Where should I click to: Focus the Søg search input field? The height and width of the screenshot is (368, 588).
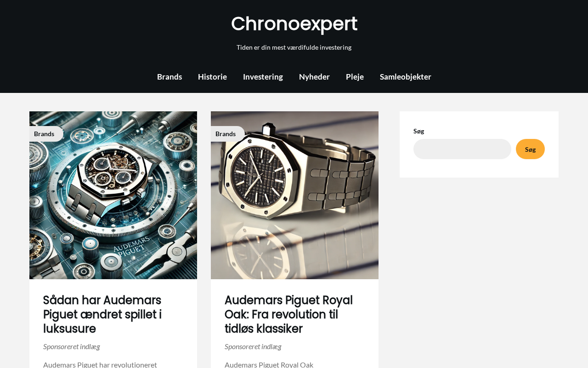462,149
